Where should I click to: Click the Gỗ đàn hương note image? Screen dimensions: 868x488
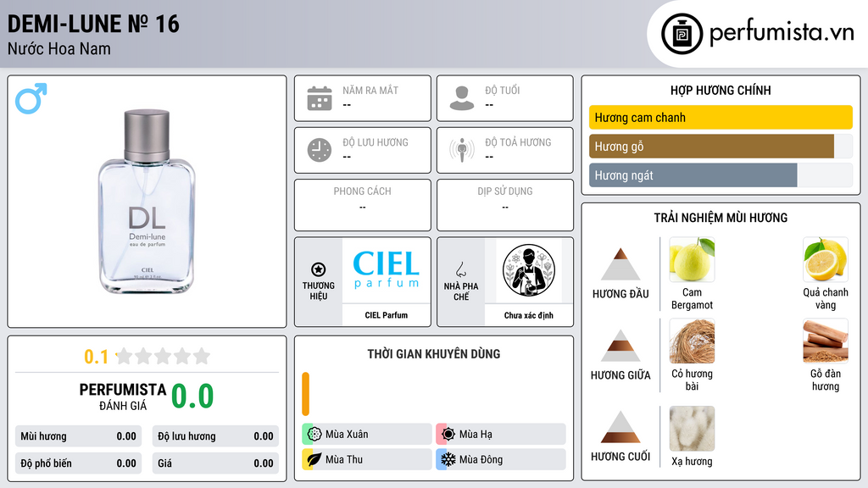click(x=826, y=341)
